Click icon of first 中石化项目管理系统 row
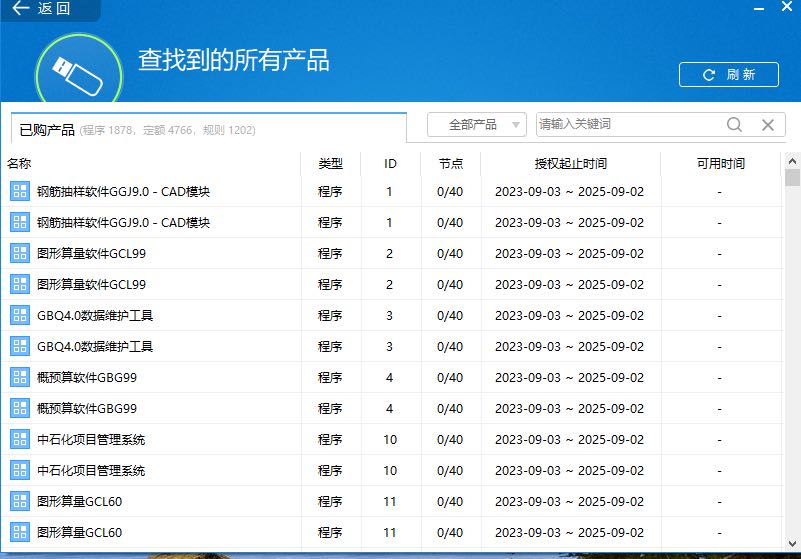The image size is (801, 559). coord(20,439)
